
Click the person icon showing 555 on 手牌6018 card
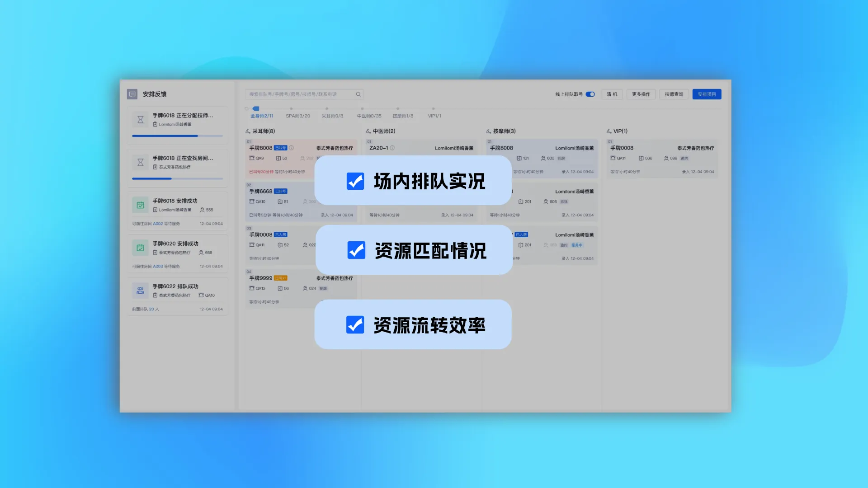pyautogui.click(x=203, y=209)
